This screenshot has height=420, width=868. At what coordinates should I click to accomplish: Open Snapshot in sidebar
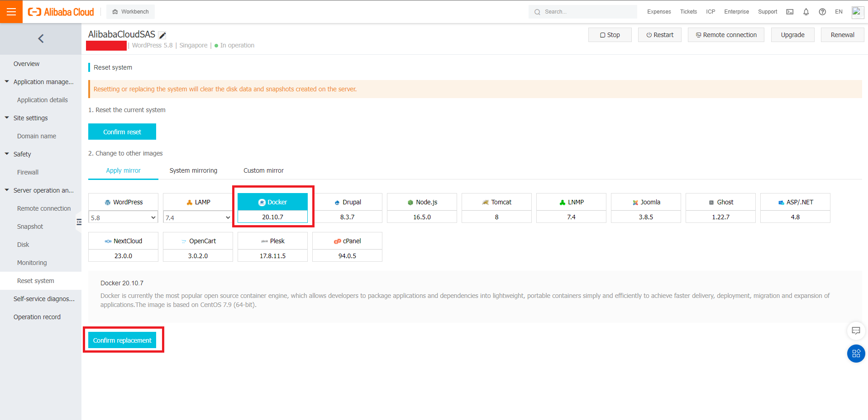tap(41, 227)
